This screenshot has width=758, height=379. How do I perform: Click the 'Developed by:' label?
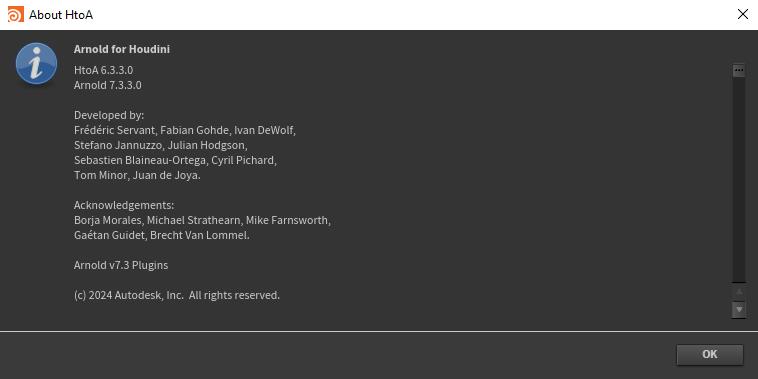109,115
